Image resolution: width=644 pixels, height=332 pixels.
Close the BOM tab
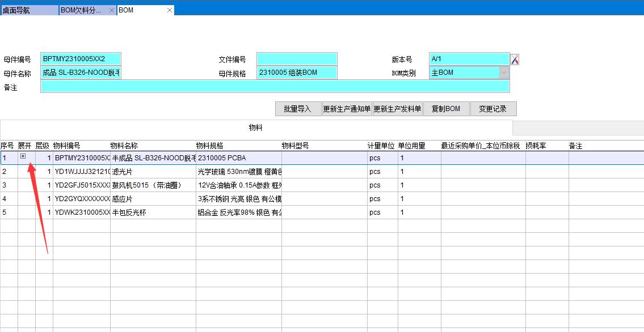(169, 10)
